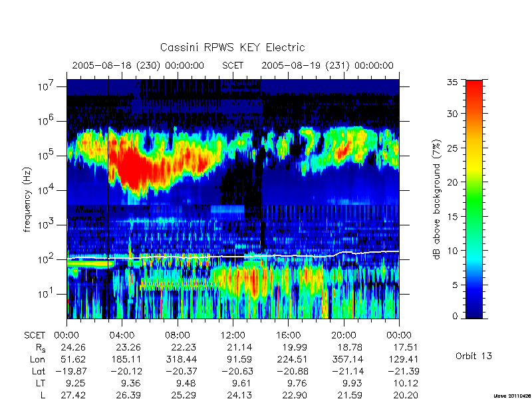Click the plot title Cassini RPWS KEY Electric
Image resolution: width=532 pixels, height=399 pixels.
(x=232, y=47)
